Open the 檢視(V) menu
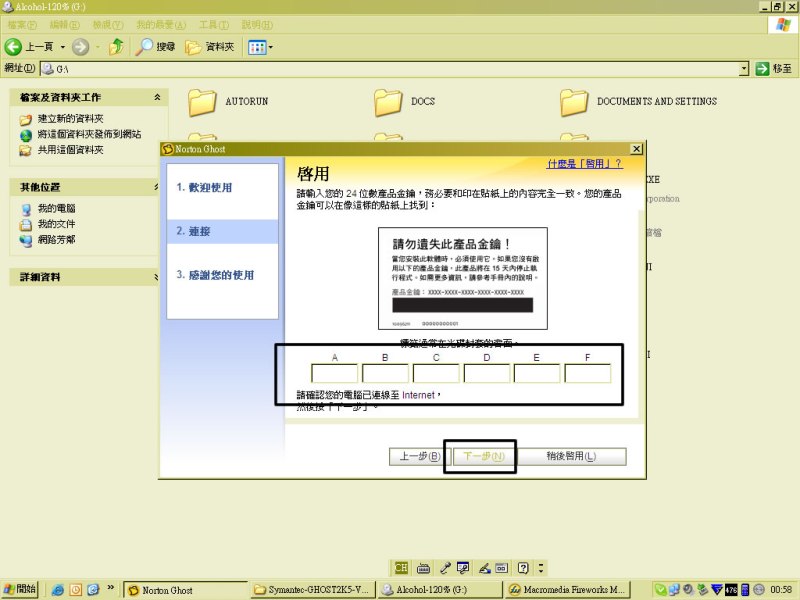Viewport: 800px width, 600px height. 108,24
